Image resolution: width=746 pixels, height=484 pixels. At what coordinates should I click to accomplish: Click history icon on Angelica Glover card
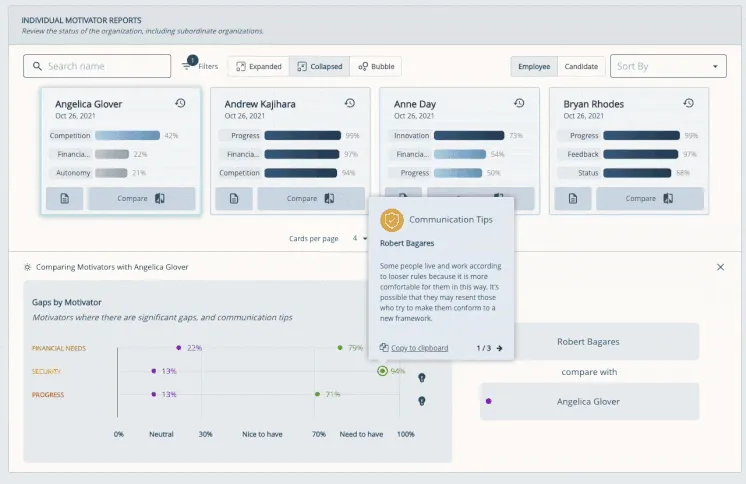point(180,103)
